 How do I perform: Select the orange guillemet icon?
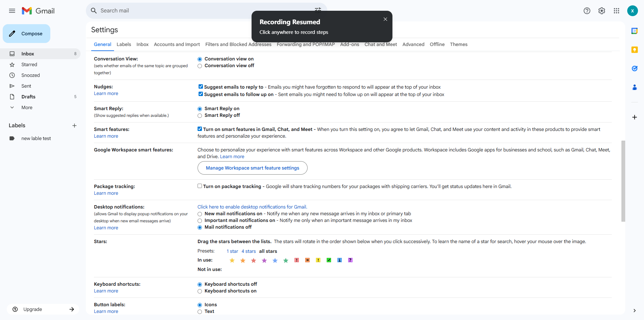pyautogui.click(x=308, y=260)
